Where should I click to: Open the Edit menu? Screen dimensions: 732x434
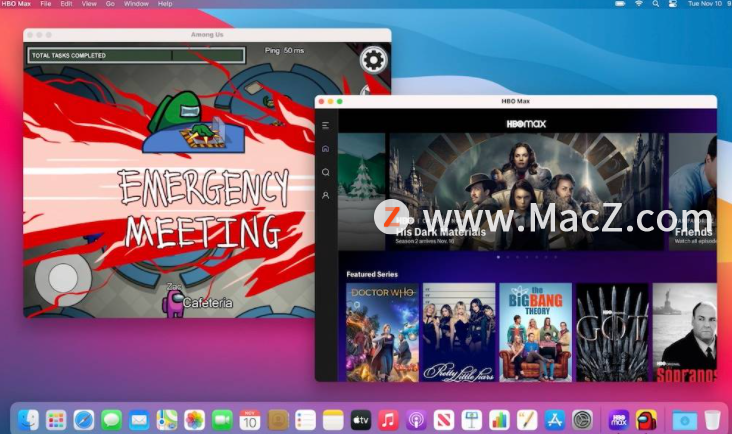(66, 4)
